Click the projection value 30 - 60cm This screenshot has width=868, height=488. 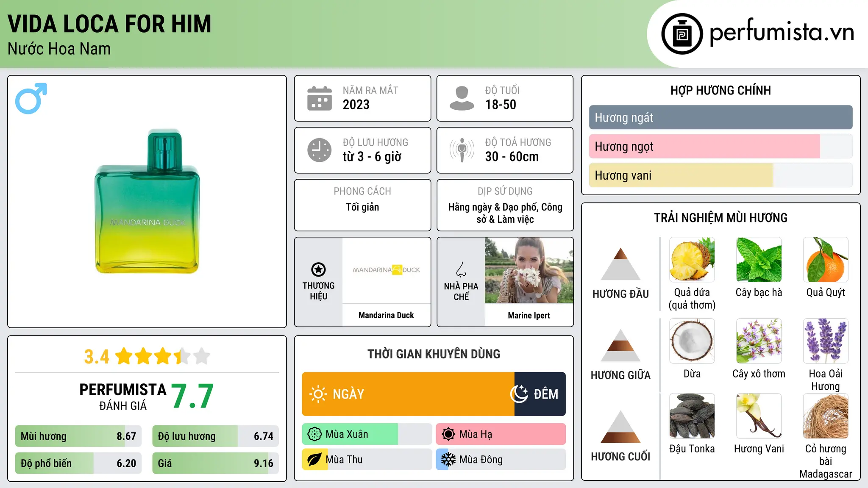pyautogui.click(x=512, y=157)
